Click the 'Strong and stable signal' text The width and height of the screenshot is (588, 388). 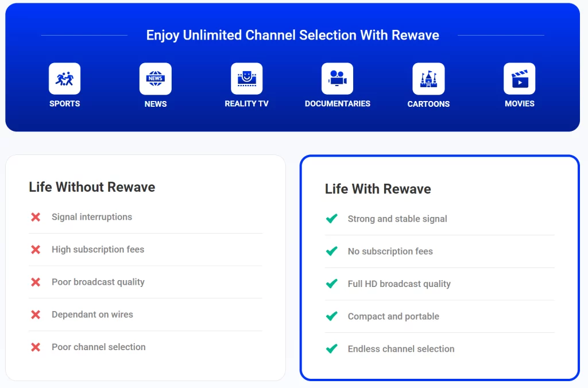click(x=397, y=219)
